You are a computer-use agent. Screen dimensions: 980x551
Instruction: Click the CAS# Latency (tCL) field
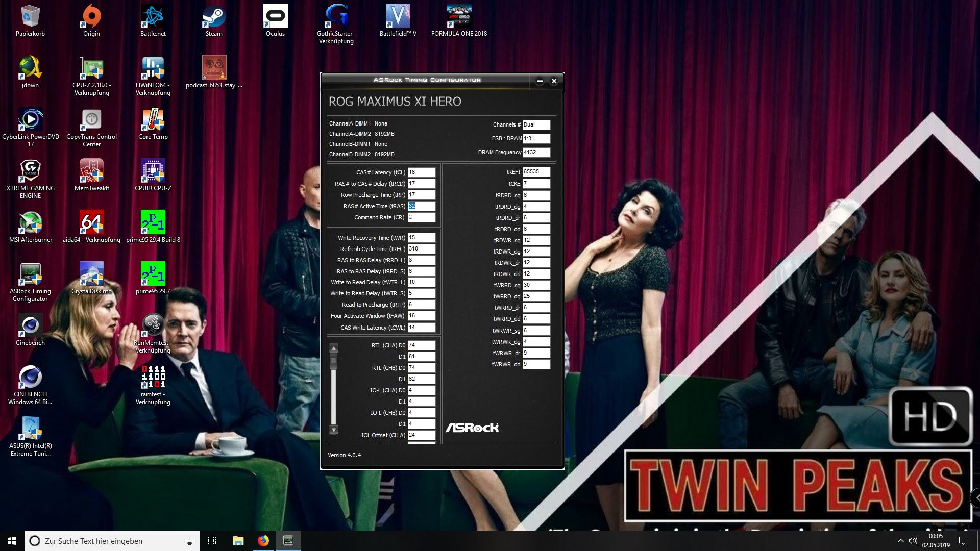(422, 172)
